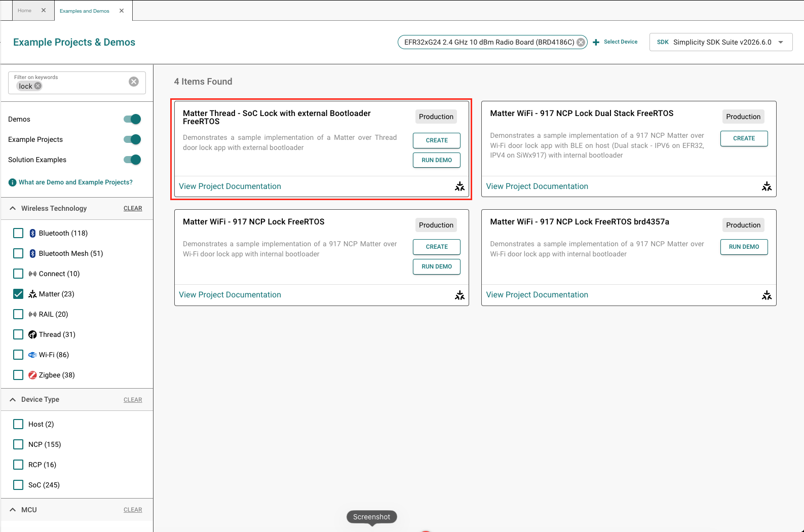Remove the EFR32xG24 radio board chip
804x532 pixels.
coord(581,42)
